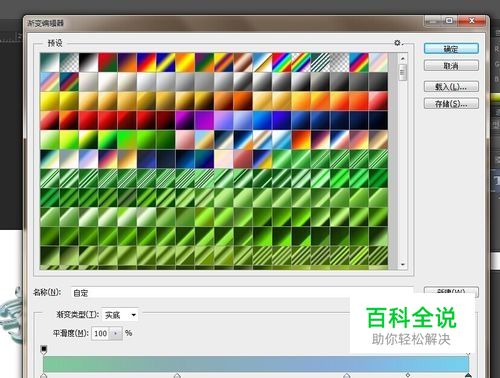Select the solid purple gradient preset
500x378 pixels.
204,120
